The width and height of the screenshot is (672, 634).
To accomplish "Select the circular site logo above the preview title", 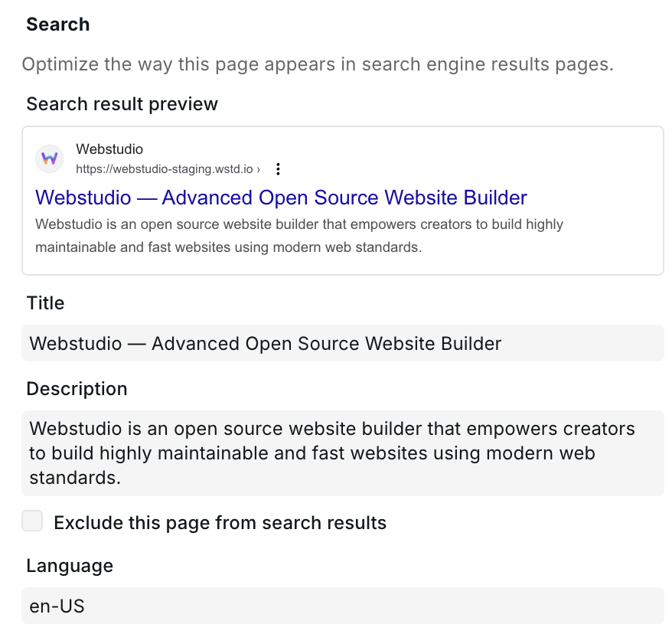I will click(x=49, y=158).
